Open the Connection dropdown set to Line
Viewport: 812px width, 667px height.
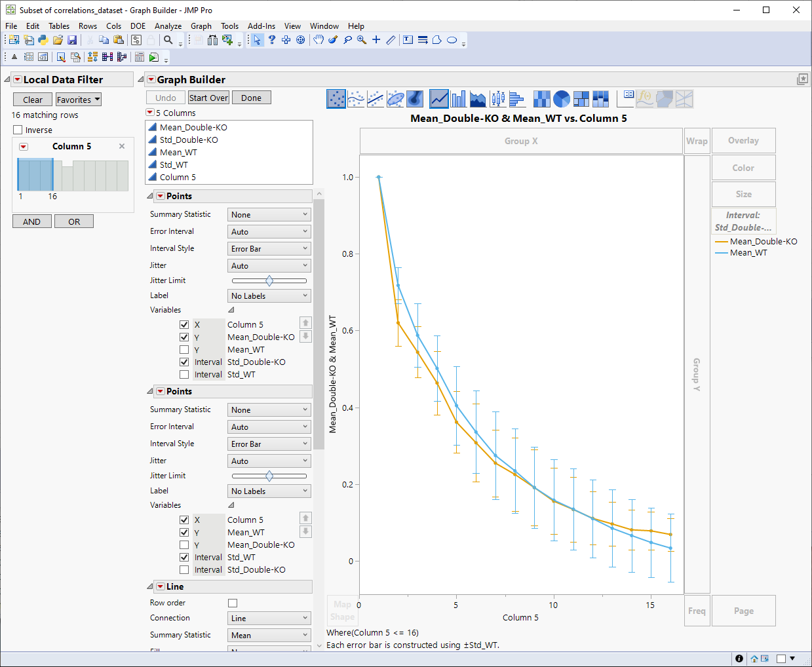click(x=269, y=619)
